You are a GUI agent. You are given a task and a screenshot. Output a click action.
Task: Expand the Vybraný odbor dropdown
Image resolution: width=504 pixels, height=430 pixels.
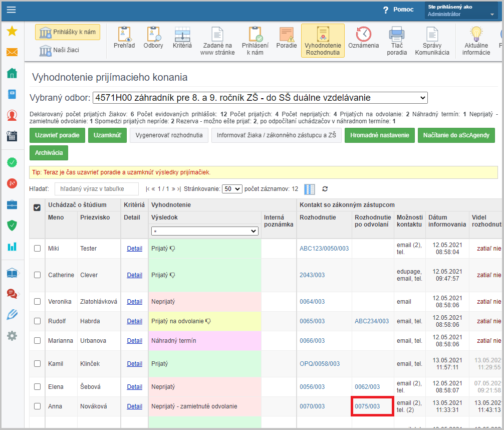(x=260, y=98)
